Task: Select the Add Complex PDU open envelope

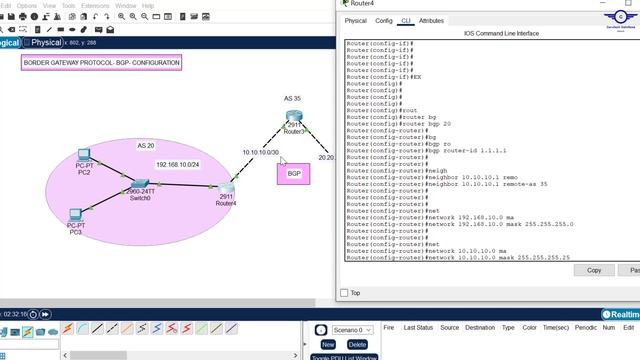Action: click(110, 30)
